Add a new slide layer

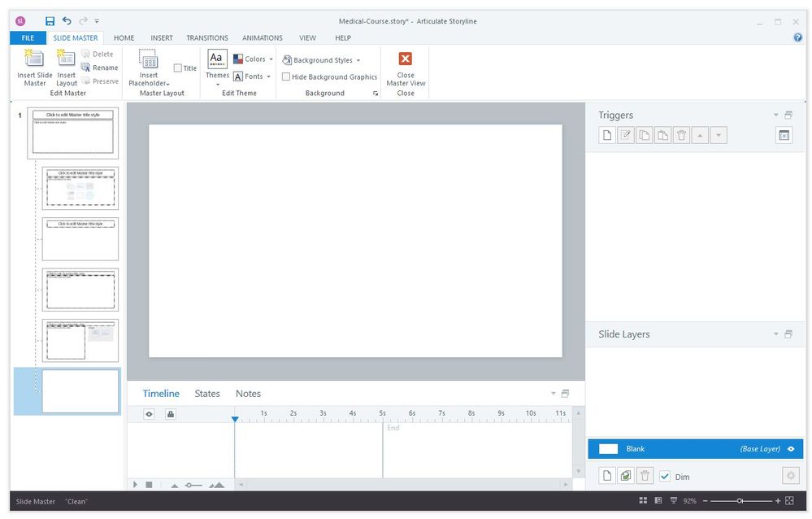pos(606,476)
